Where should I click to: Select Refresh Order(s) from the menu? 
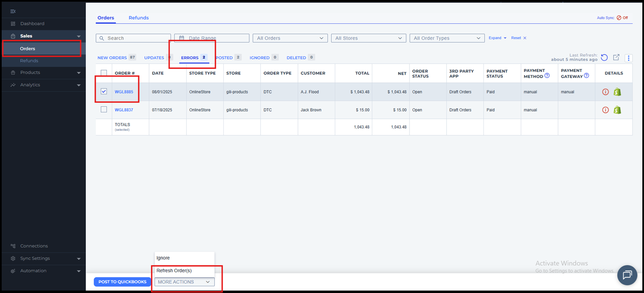[174, 271]
